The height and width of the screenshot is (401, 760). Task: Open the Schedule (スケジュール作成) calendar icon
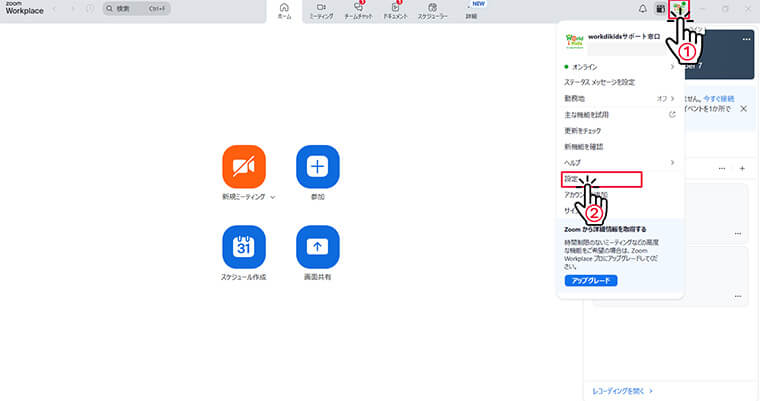(244, 246)
